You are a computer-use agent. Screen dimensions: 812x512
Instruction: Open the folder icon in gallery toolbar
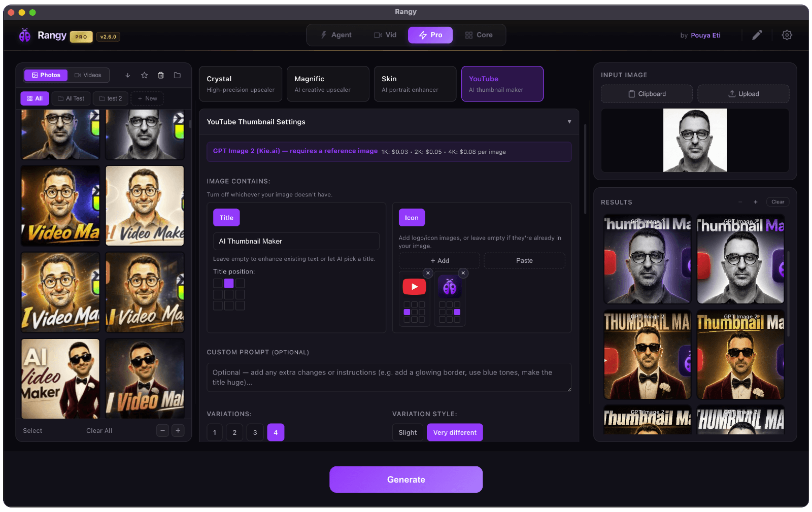point(177,75)
